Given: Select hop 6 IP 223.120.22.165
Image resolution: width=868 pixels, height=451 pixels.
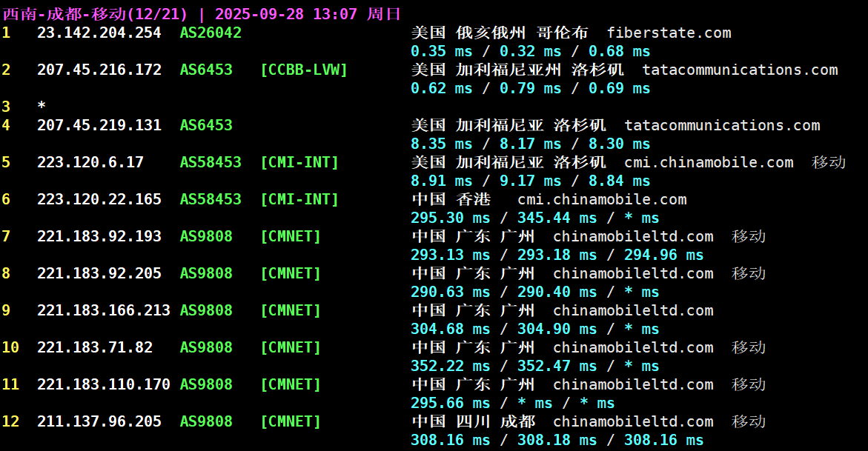Looking at the screenshot, I should [x=99, y=199].
